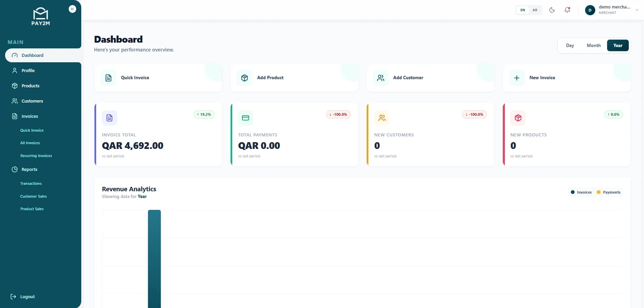Click the New Customers -100.0% badge

point(475,114)
